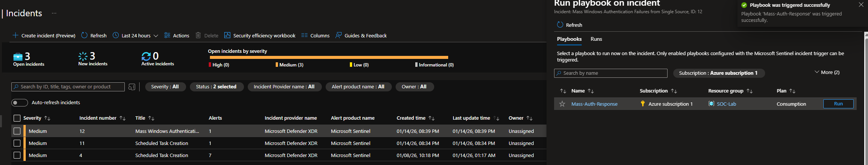The height and width of the screenshot is (165, 868).
Task: Open Guides & Feedback
Action: coord(361,35)
